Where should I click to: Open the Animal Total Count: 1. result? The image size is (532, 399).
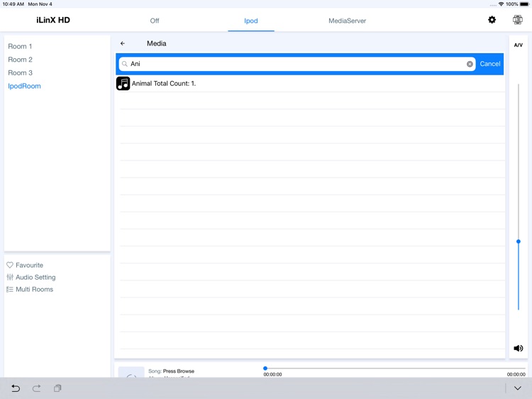point(310,84)
